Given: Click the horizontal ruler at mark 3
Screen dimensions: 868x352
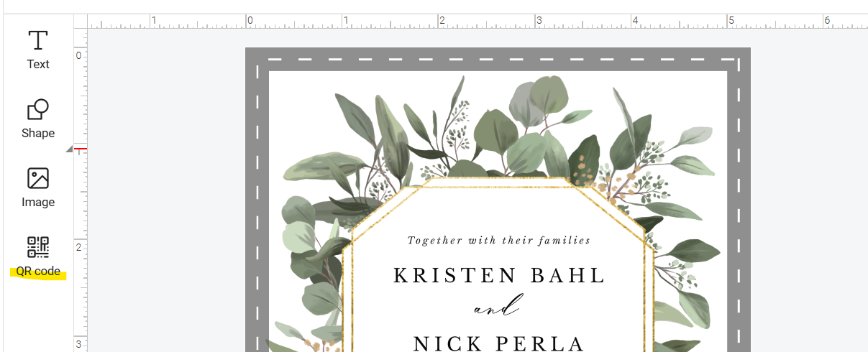Looking at the screenshot, I should tap(540, 21).
